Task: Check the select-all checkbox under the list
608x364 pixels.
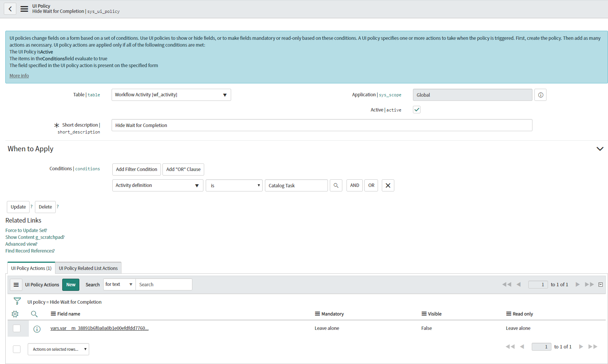Action: [17, 349]
